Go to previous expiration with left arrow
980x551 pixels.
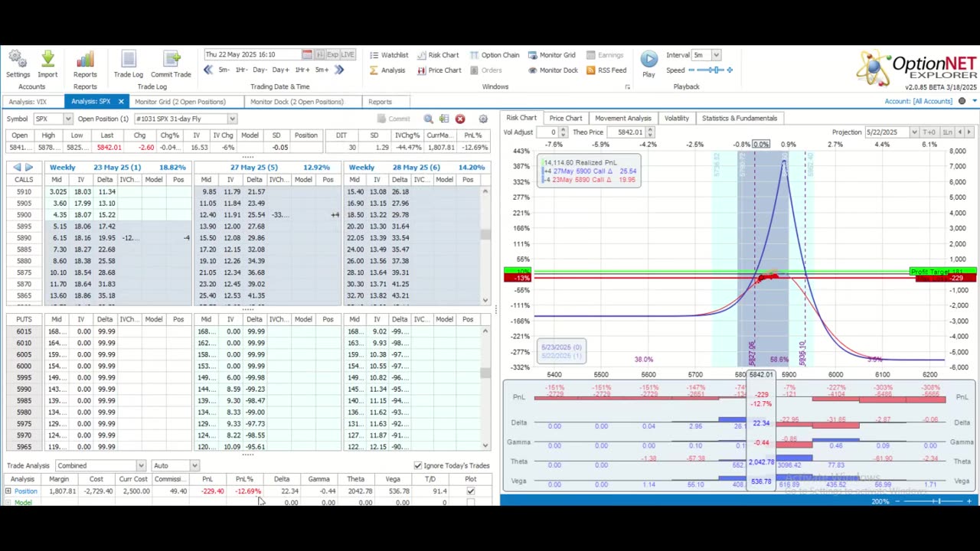point(18,167)
